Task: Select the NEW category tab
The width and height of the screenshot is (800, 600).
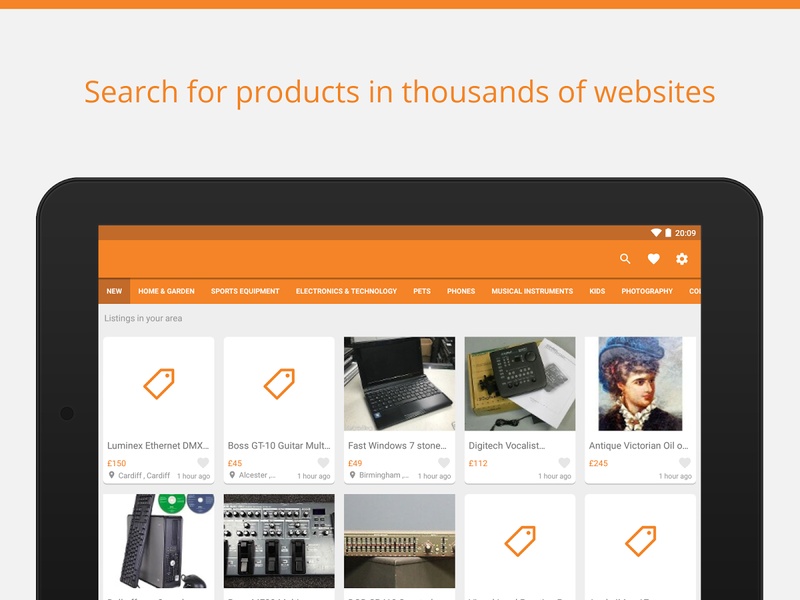Action: pos(114,291)
